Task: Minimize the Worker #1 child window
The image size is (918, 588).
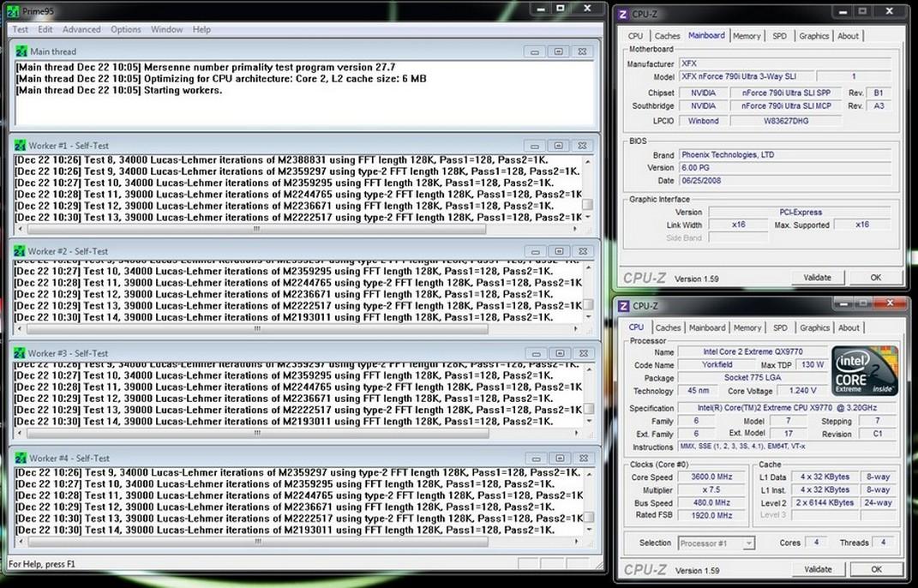Action: coord(535,146)
